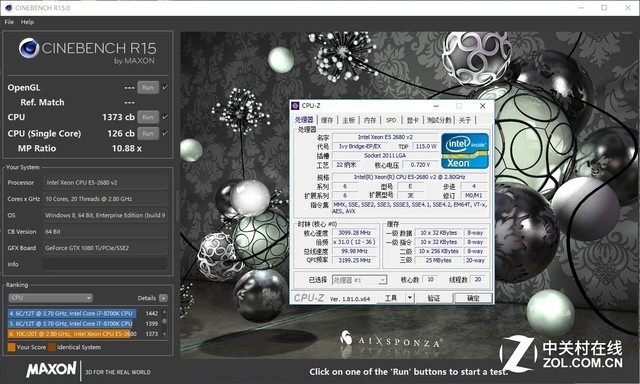Screen dimensions: 640x384
Task: Click the Processor field Intel Xeon E5-2680 v2
Action: pos(105,182)
